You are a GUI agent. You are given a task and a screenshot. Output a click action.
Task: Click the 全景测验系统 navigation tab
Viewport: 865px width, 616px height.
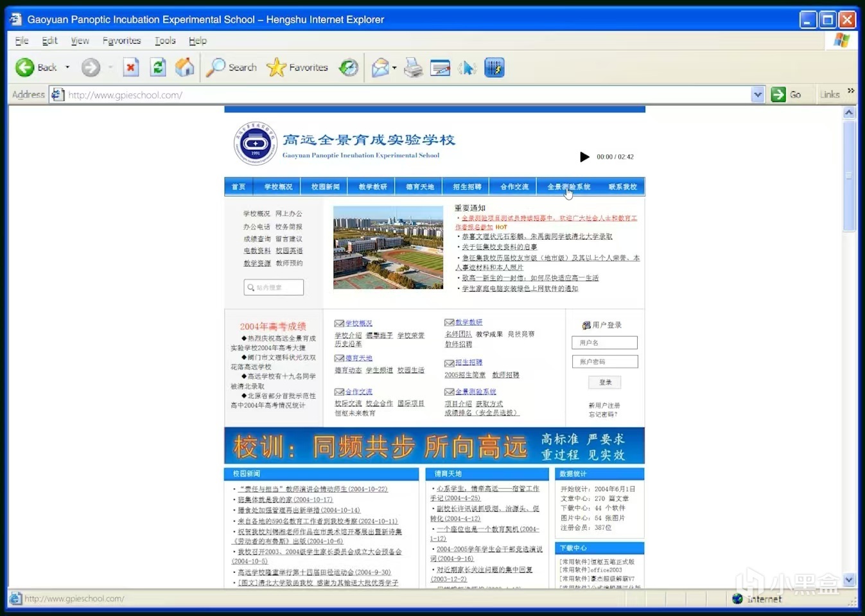568,187
